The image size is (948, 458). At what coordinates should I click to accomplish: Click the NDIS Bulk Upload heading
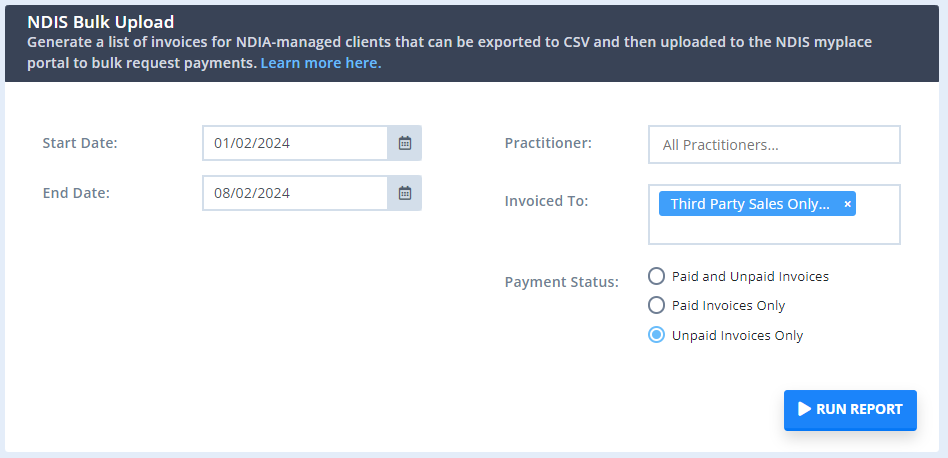pos(100,21)
